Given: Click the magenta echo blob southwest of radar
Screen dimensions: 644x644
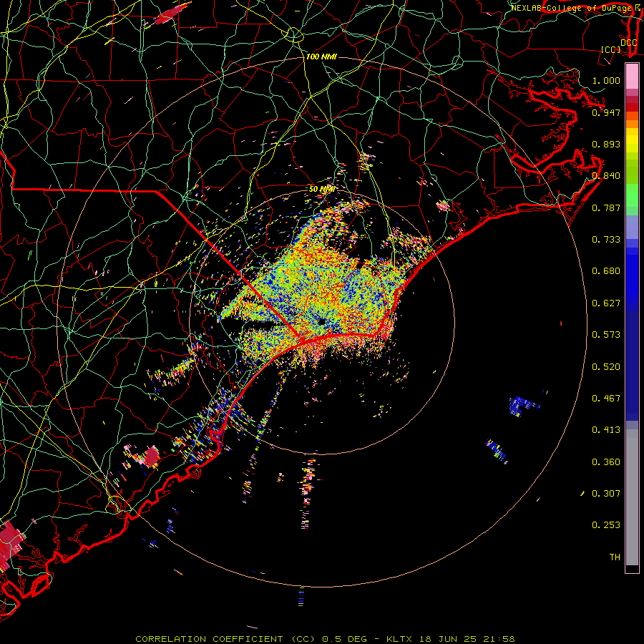Looking at the screenshot, I should (x=152, y=457).
